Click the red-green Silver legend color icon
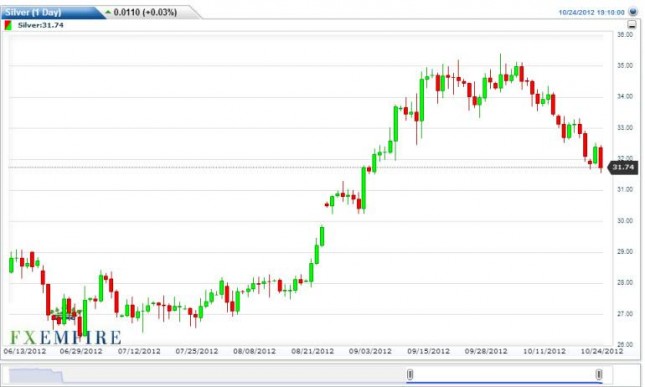Screen dimensions: 645x387 tap(8, 25)
